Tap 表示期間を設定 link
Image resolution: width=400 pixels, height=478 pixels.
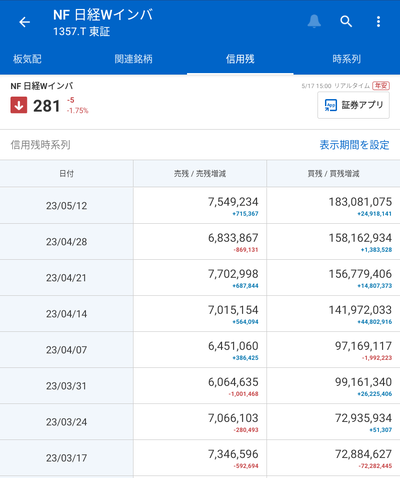(354, 145)
